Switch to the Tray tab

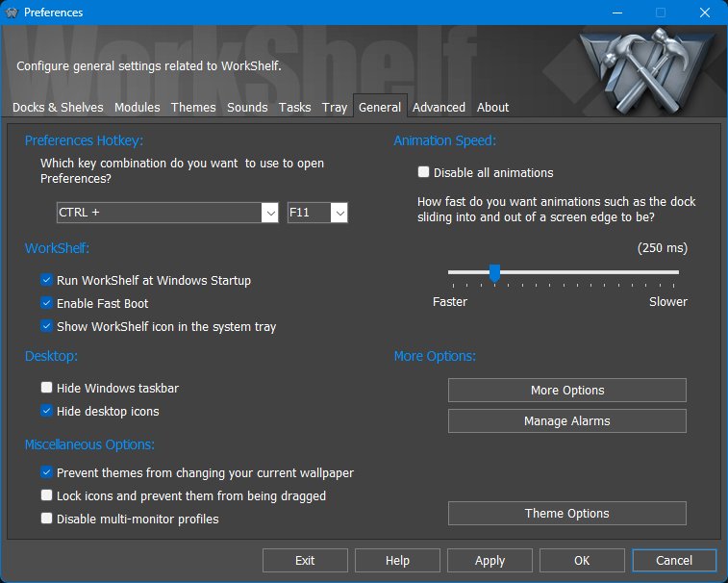click(x=335, y=108)
